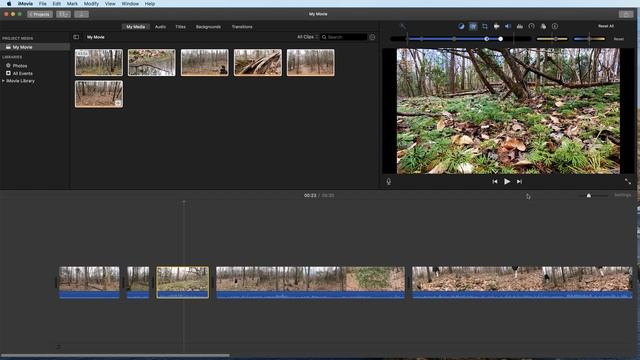Adjust the yellow saturation slider
Screen dimensions: 640x360
point(552,39)
